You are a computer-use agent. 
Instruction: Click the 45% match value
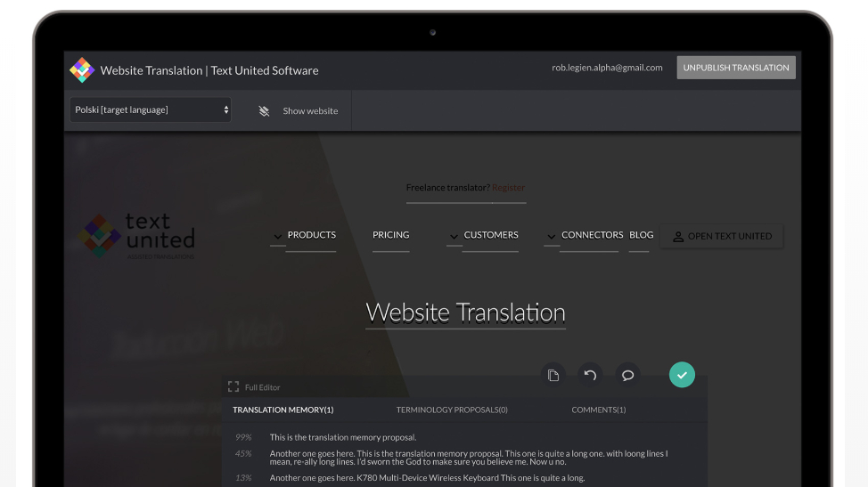[x=243, y=454]
